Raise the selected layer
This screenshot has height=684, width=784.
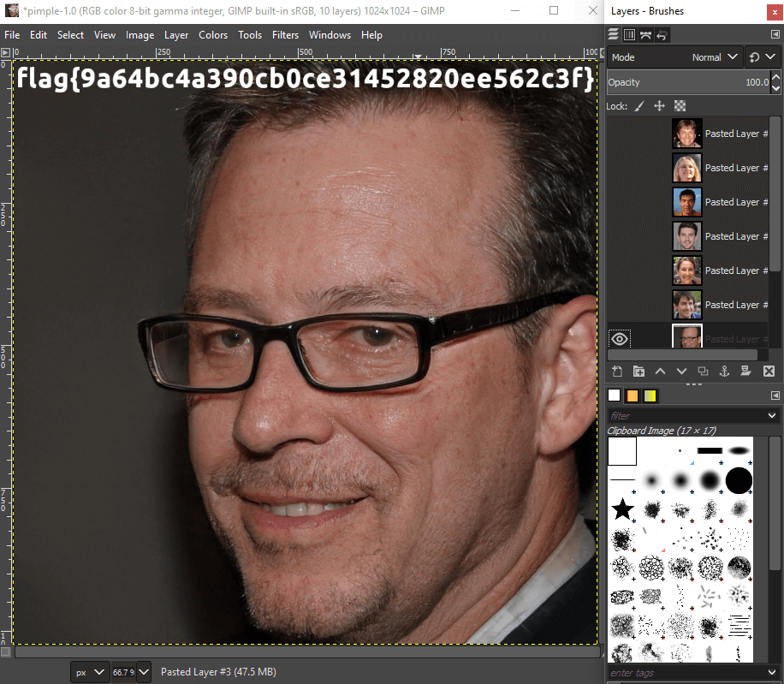pos(660,371)
